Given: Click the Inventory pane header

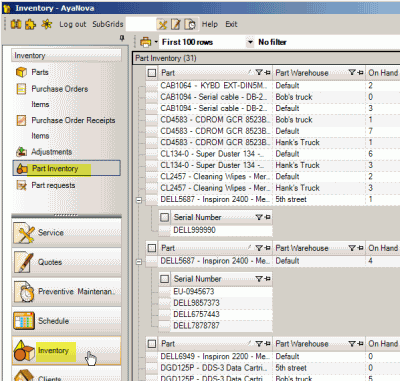Looking at the screenshot, I should click(67, 55).
